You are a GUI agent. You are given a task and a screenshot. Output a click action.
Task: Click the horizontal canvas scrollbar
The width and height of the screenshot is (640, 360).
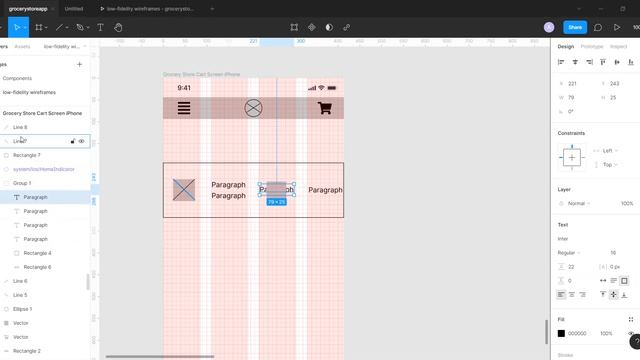pos(160,356)
